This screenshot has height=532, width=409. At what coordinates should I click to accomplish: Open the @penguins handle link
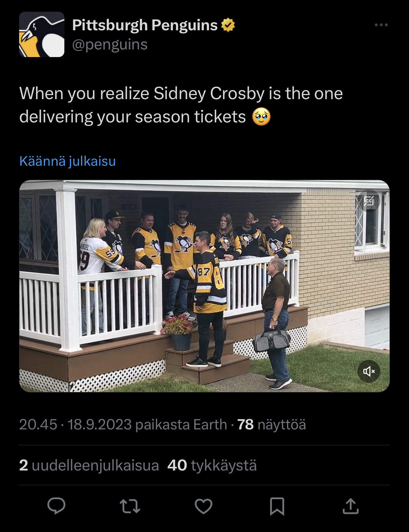tap(110, 44)
